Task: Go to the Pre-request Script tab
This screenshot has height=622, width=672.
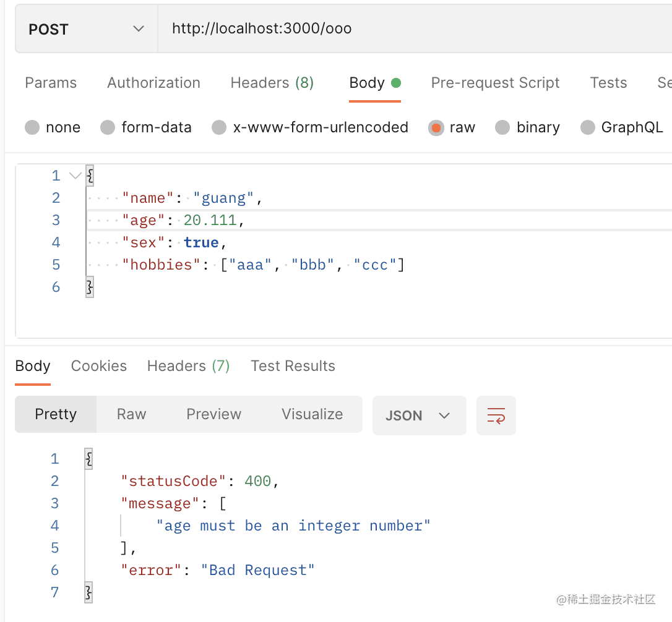Action: click(x=495, y=83)
